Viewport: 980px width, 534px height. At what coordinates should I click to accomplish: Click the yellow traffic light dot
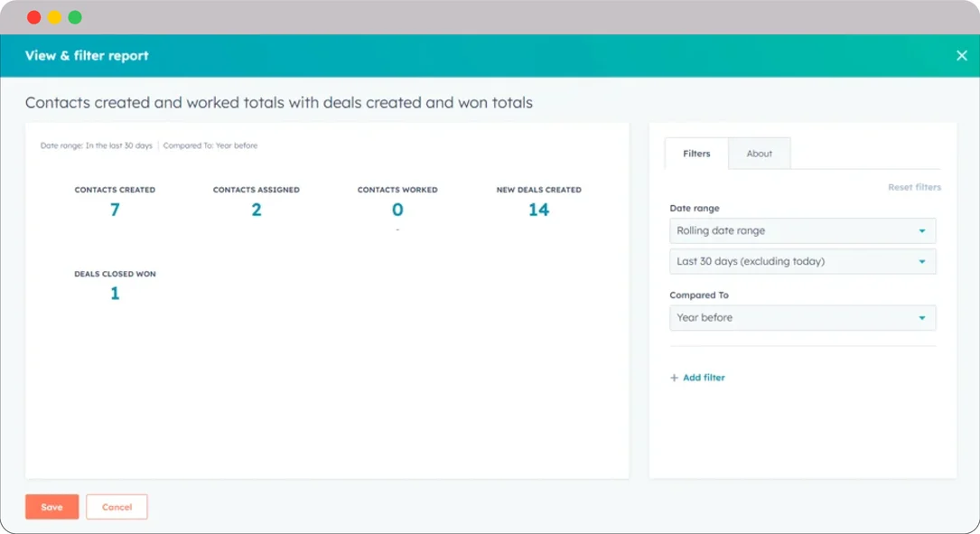point(56,16)
